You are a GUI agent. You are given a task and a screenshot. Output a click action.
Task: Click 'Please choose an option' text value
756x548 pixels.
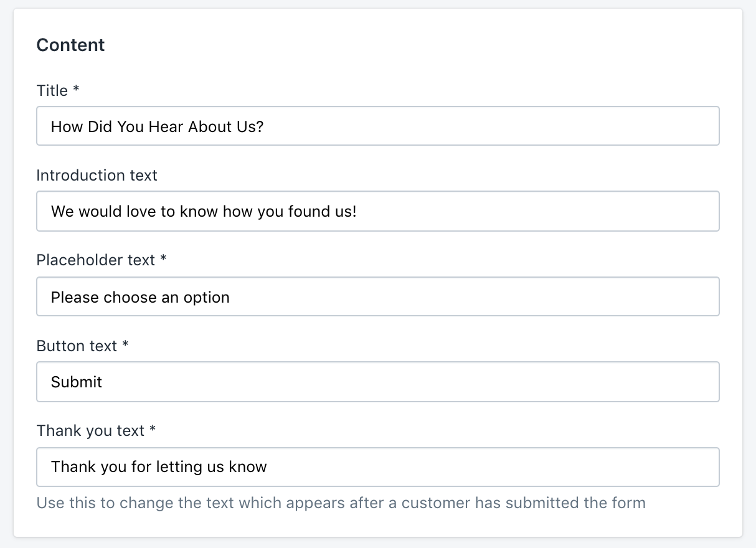click(x=140, y=297)
